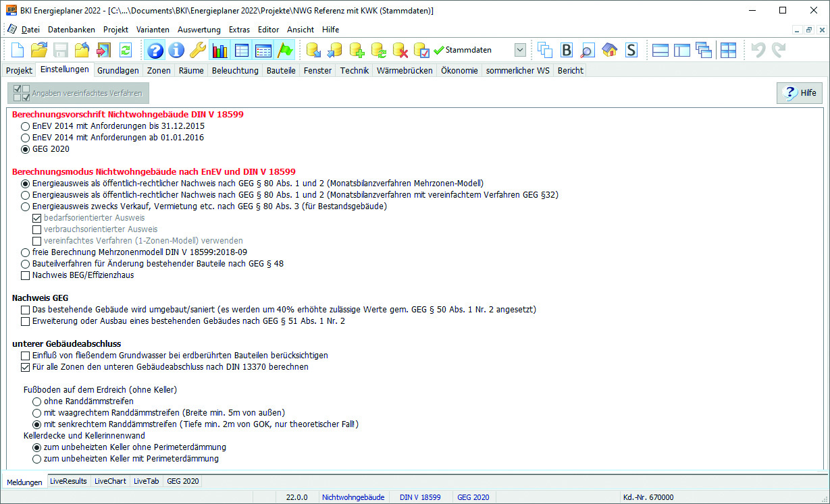
Task: Click the database with red X icon
Action: click(x=400, y=50)
